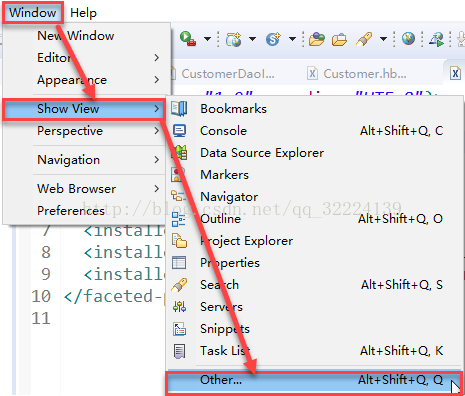The width and height of the screenshot is (465, 396).
Task: Expand the Perspective submenu
Action: pyautogui.click(x=85, y=131)
